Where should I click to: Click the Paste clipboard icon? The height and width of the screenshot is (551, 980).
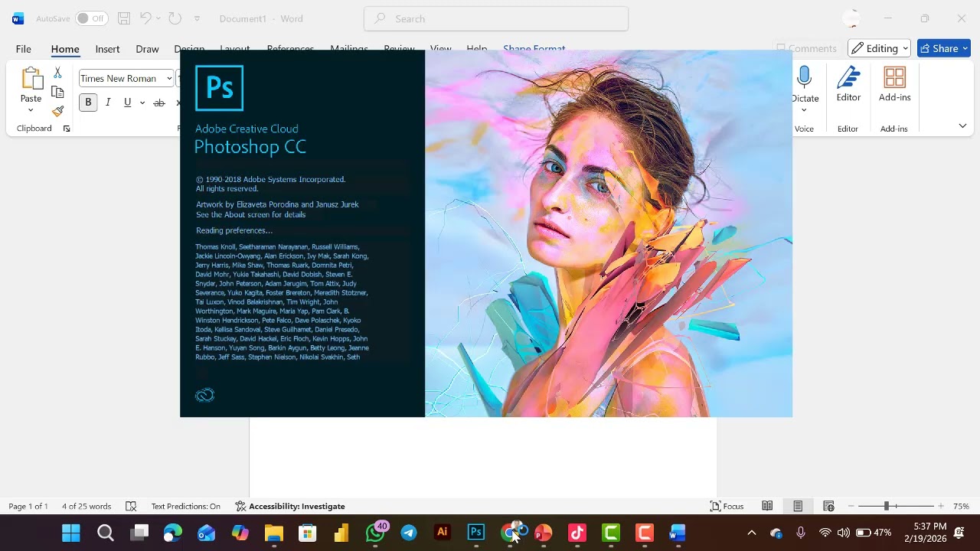coord(31,78)
